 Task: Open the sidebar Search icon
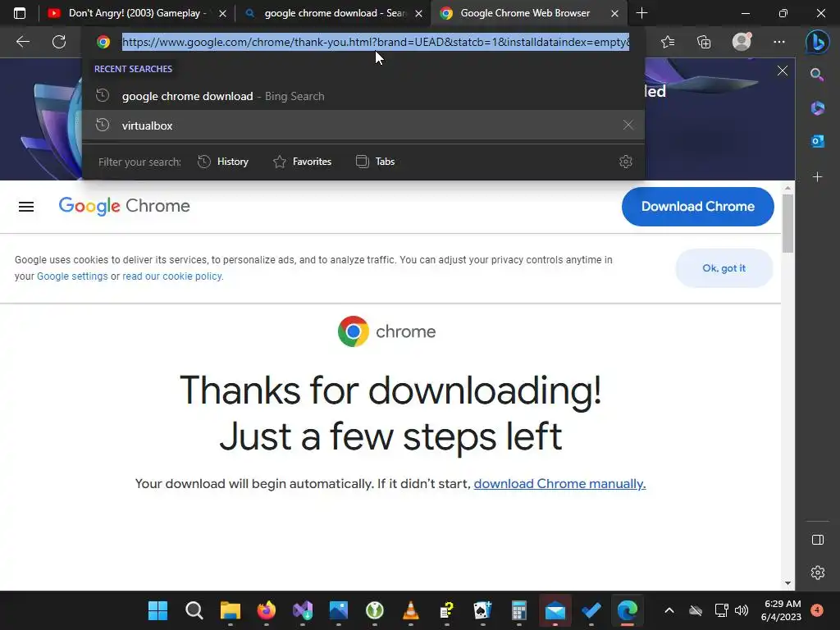pos(817,75)
